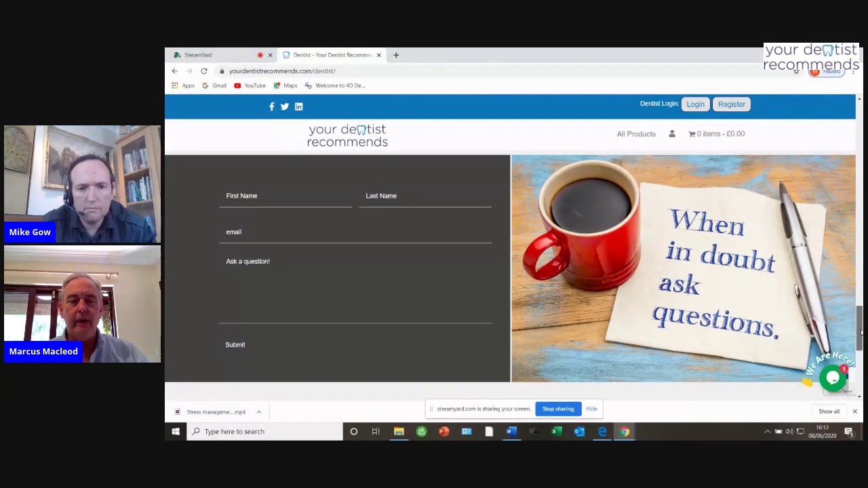Close the downloads bar
The height and width of the screenshot is (488, 868).
point(854,411)
